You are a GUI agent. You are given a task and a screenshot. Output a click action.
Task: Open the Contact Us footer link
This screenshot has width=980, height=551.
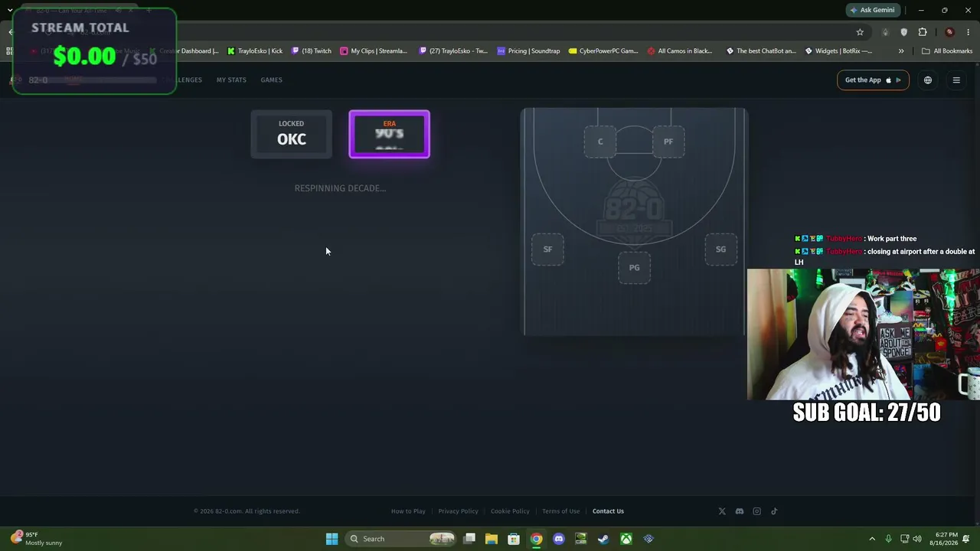(608, 511)
